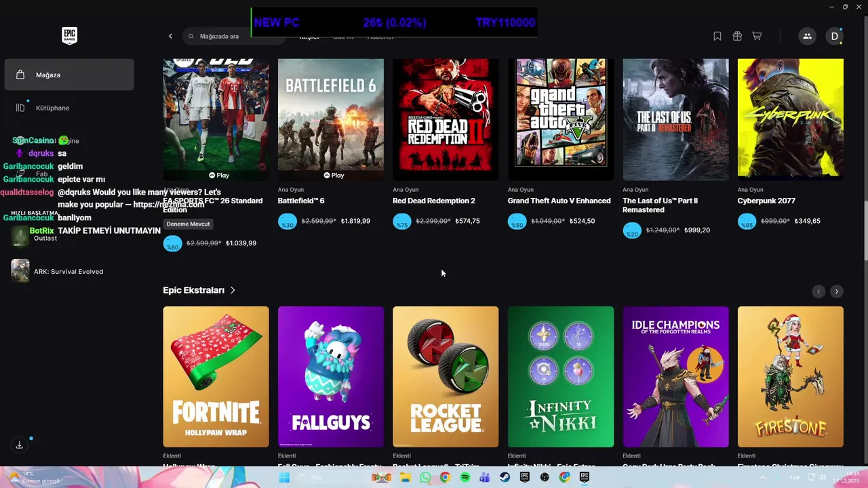Show the previous Epic Ekstraları items
Screen dimensions: 868x488
(x=818, y=291)
